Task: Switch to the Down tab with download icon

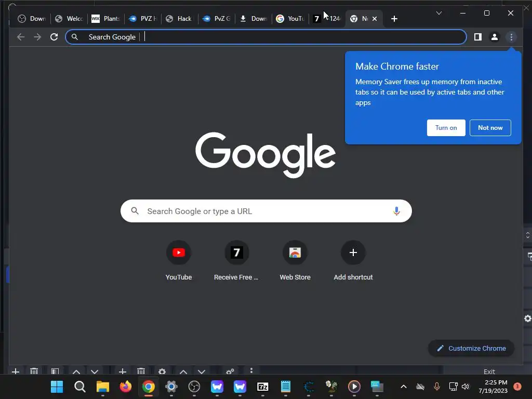Action: coord(253,19)
